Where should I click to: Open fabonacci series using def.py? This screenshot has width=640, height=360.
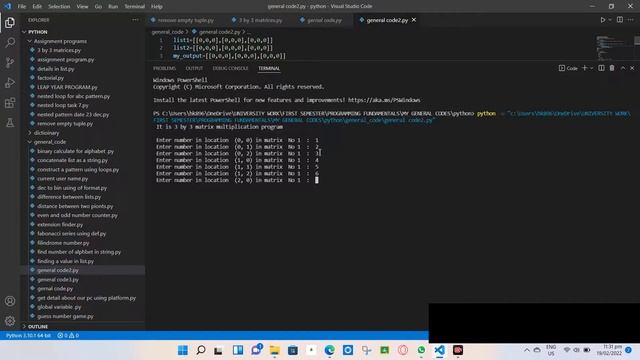point(71,233)
